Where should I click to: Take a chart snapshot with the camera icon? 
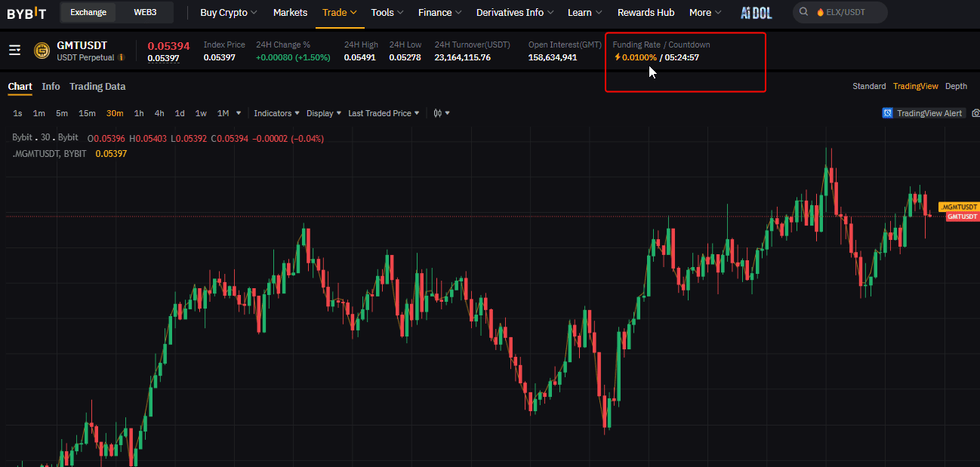tap(975, 113)
